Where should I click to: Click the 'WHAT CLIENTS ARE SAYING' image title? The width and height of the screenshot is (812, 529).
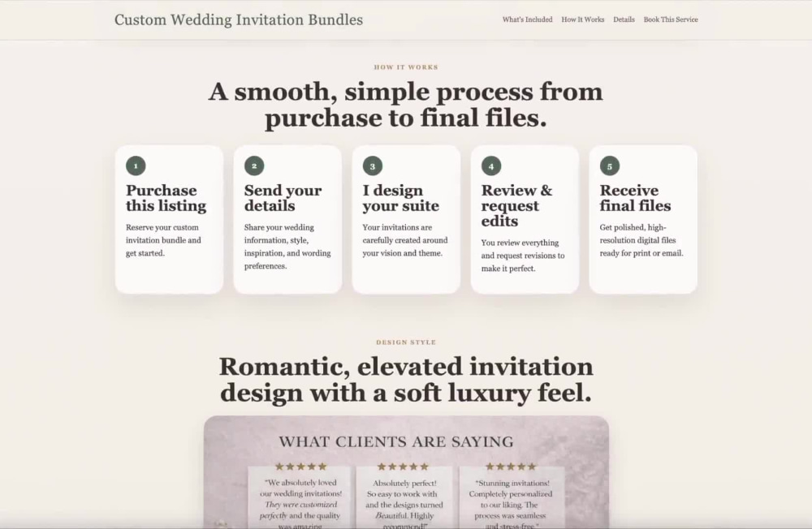point(396,441)
